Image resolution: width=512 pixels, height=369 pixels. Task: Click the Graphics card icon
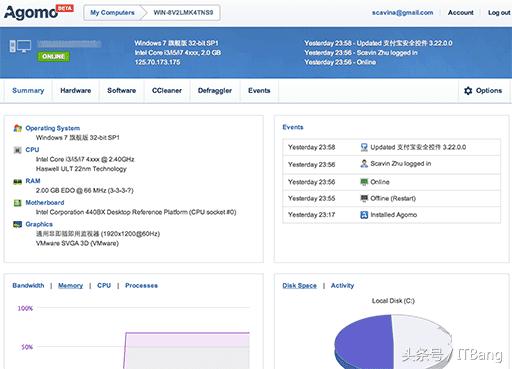[17, 224]
